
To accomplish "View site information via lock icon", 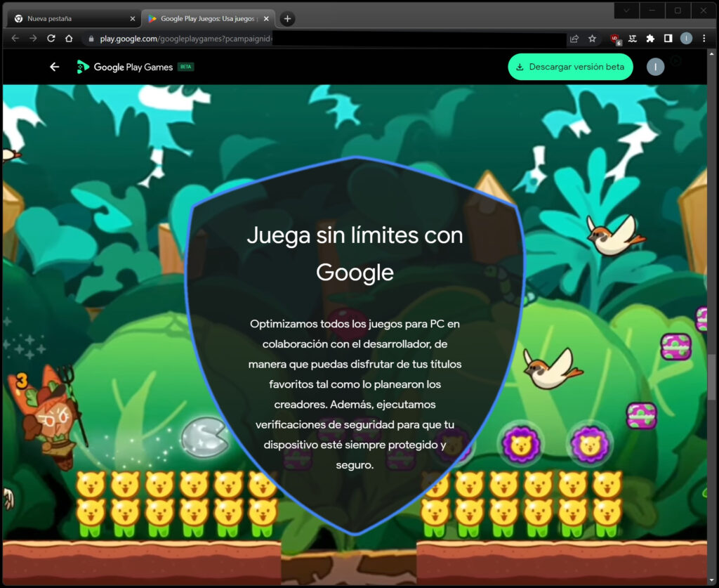I will pos(91,39).
